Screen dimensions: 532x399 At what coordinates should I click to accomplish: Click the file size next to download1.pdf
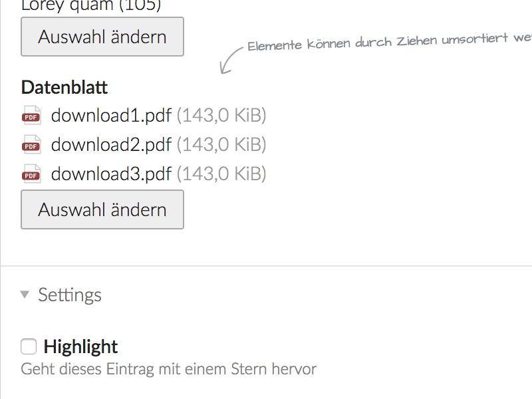pos(221,115)
